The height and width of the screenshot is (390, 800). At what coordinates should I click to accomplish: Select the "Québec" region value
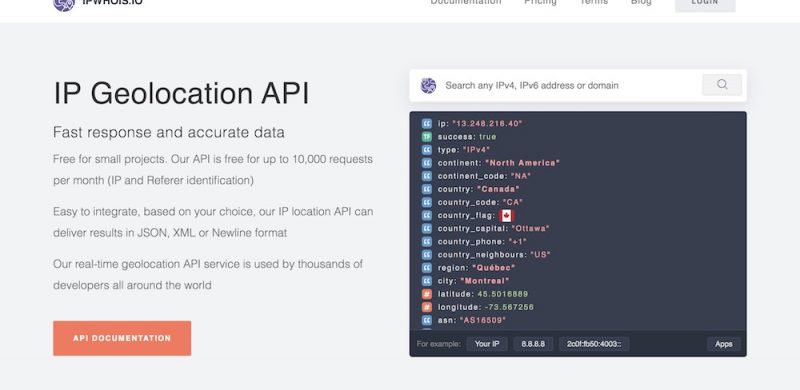pyautogui.click(x=493, y=268)
